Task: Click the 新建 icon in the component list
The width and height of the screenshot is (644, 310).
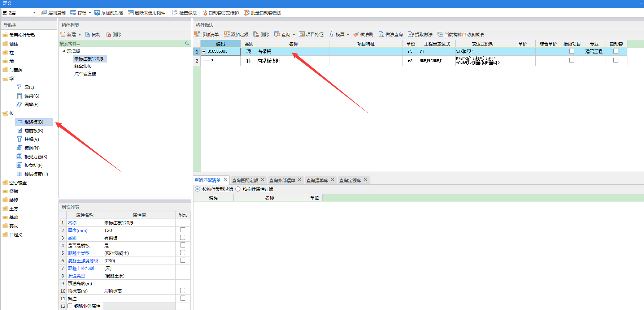Action: 63,34
